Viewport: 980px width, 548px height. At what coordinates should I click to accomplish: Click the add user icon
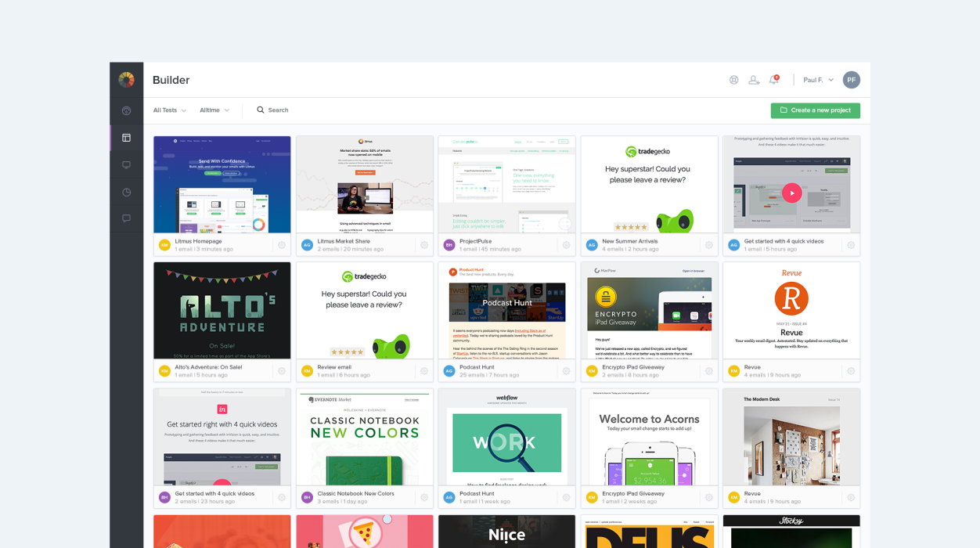[x=754, y=80]
